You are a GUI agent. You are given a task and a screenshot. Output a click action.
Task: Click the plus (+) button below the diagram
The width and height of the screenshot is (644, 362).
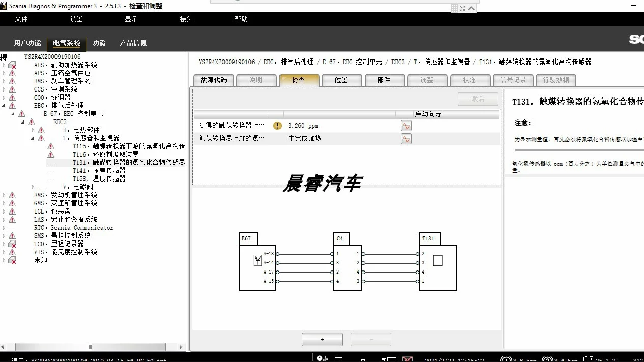[322, 339]
